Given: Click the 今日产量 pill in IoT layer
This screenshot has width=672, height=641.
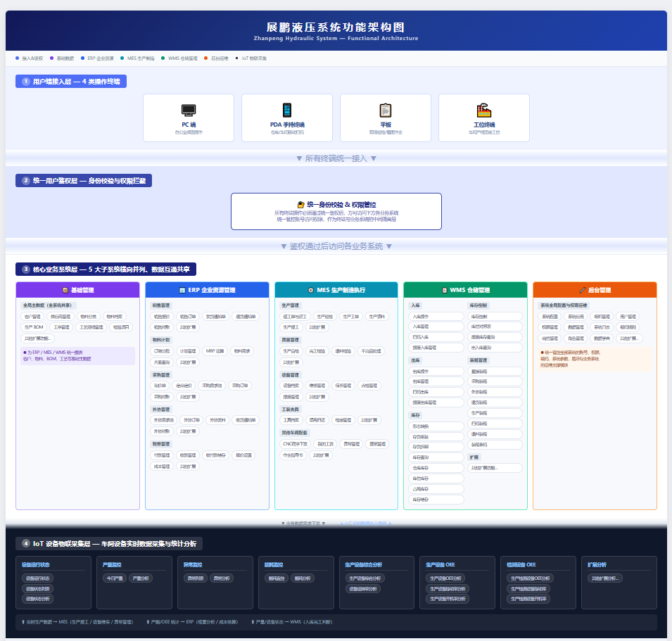Looking at the screenshot, I should [115, 578].
